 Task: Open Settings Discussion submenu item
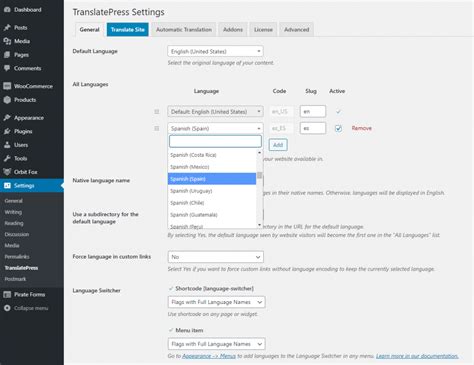coord(17,234)
